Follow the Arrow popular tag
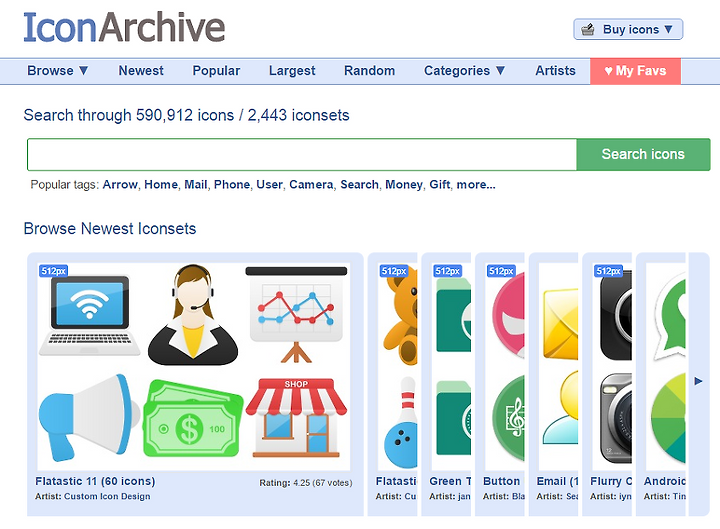Viewport: 720px width, 529px height. point(120,185)
